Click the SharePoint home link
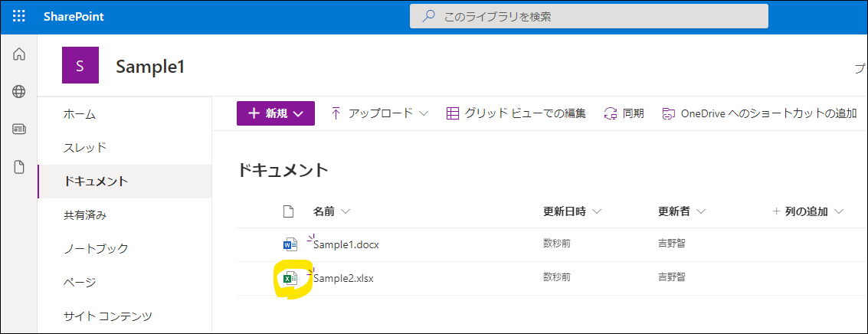The height and width of the screenshot is (334, 868). coord(74,17)
